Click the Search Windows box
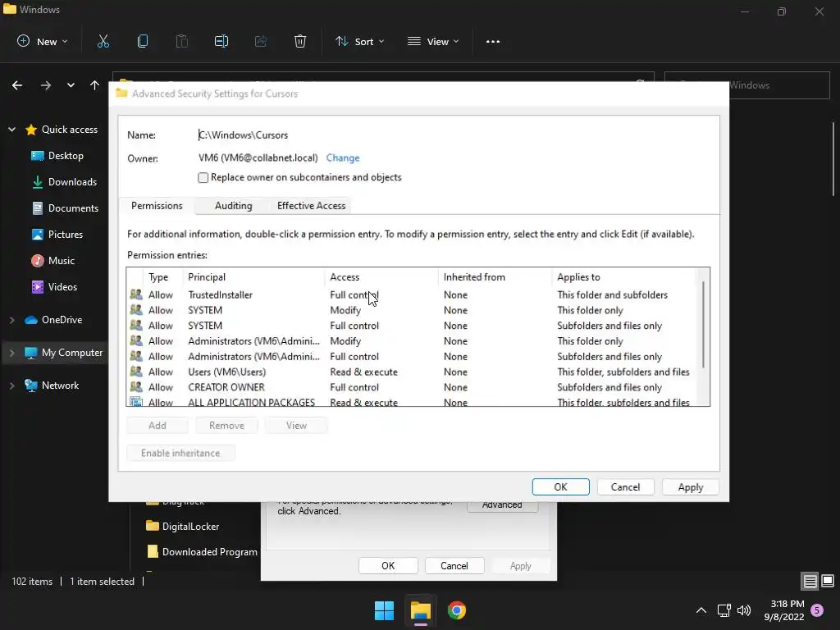Viewport: 840px width, 630px height. 746,85
